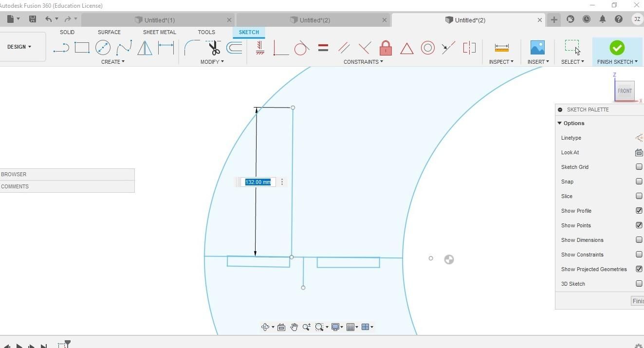The image size is (644, 348).
Task: Select the Fit Point Spline tool
Action: pos(124,48)
